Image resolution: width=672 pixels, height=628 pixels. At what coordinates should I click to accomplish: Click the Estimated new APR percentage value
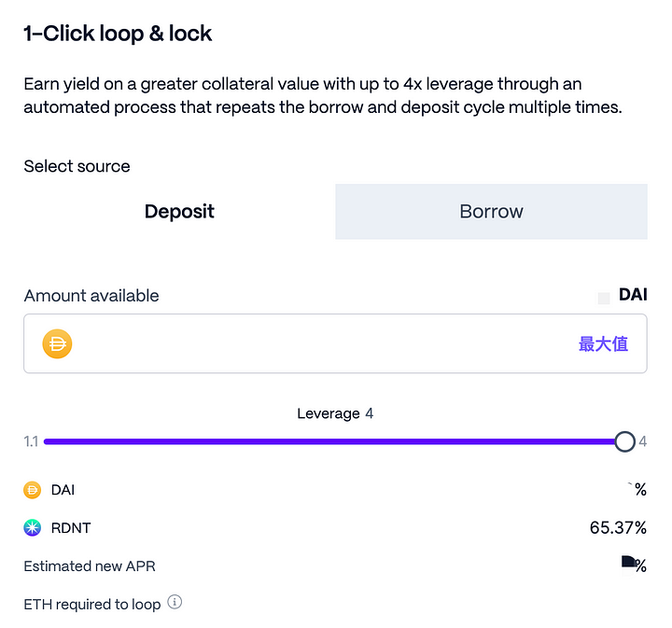point(634,565)
